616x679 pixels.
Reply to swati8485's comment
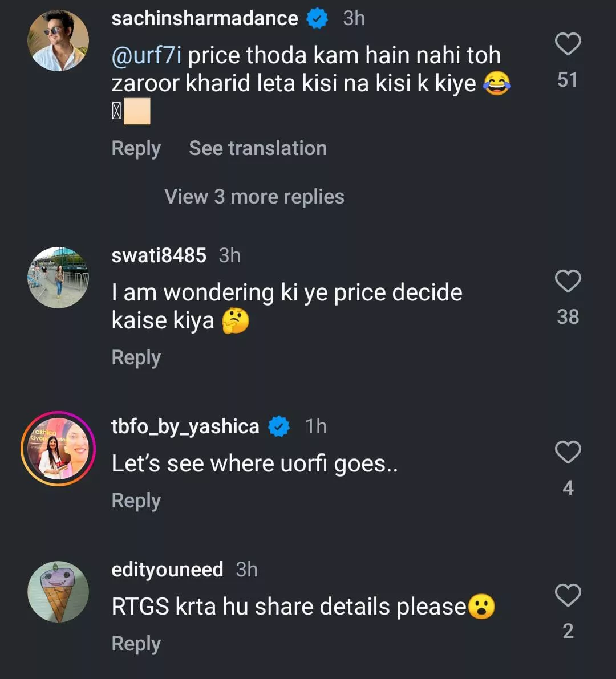coord(136,357)
